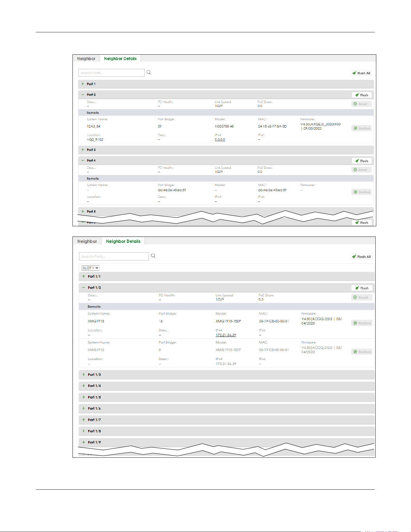Click Restore for neighbor 12A3_84
The width and height of the screenshot is (411, 532).
(362, 128)
